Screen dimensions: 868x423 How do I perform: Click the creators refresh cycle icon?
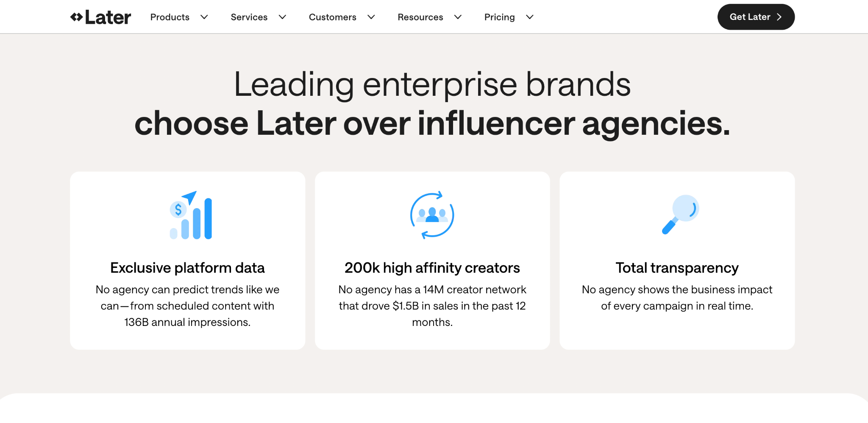[x=432, y=215]
